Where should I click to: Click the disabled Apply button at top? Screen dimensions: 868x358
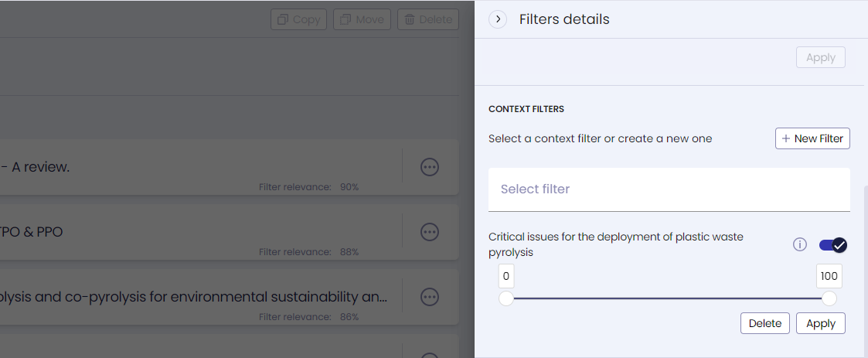(820, 57)
